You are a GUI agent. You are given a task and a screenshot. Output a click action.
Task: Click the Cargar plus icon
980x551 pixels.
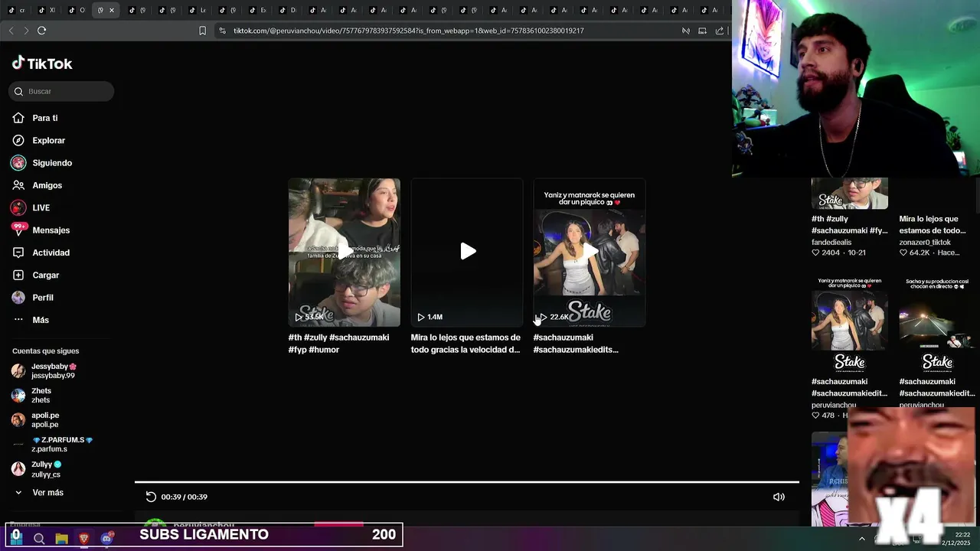pyautogui.click(x=18, y=275)
